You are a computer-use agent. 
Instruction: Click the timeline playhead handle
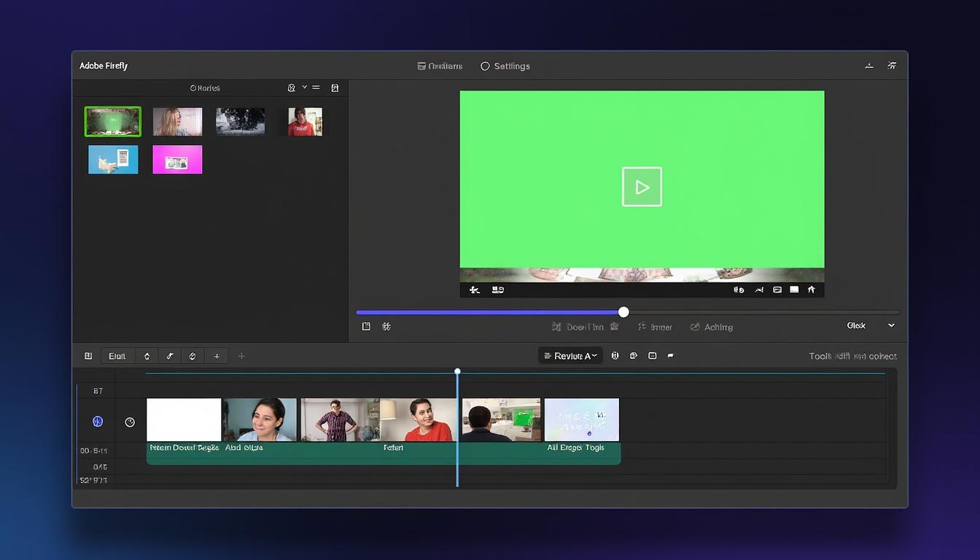pyautogui.click(x=457, y=372)
